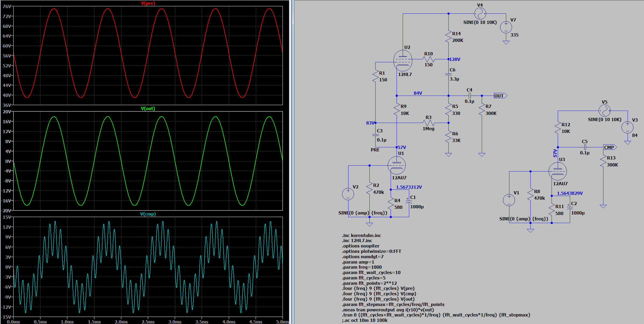Click the C4 capacitor symbol
644x324 pixels.
[470, 96]
